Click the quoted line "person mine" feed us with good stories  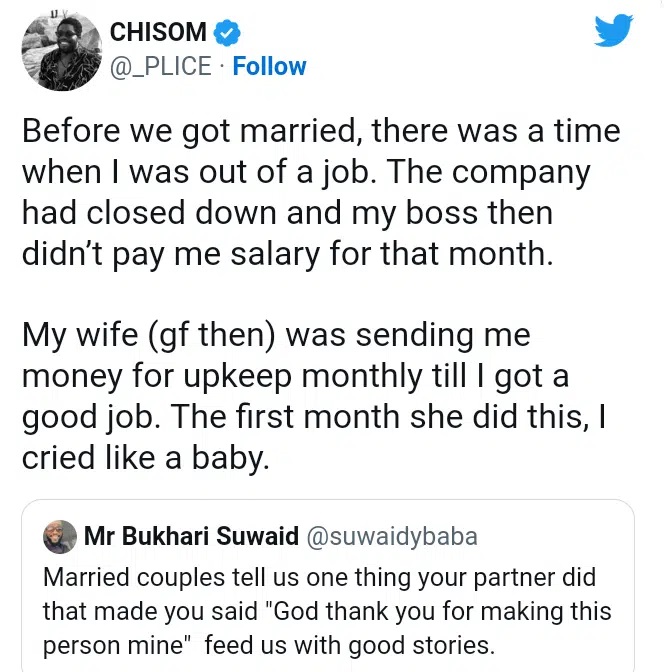[x=268, y=644]
